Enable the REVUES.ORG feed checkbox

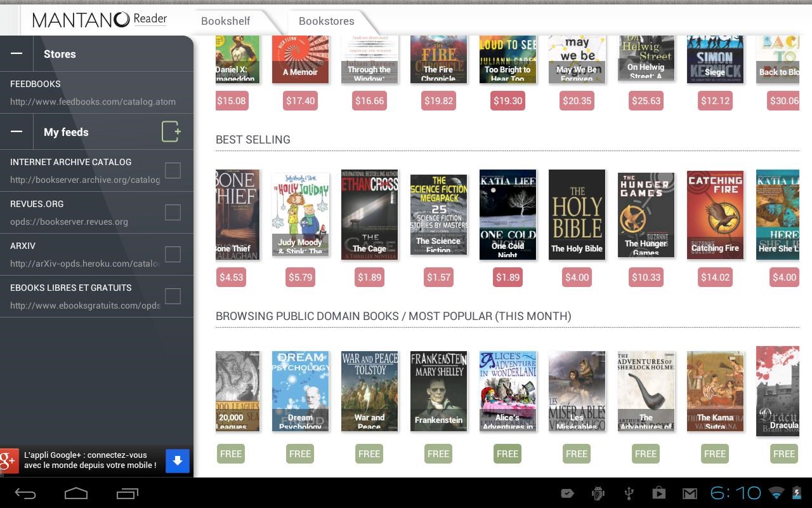(173, 212)
